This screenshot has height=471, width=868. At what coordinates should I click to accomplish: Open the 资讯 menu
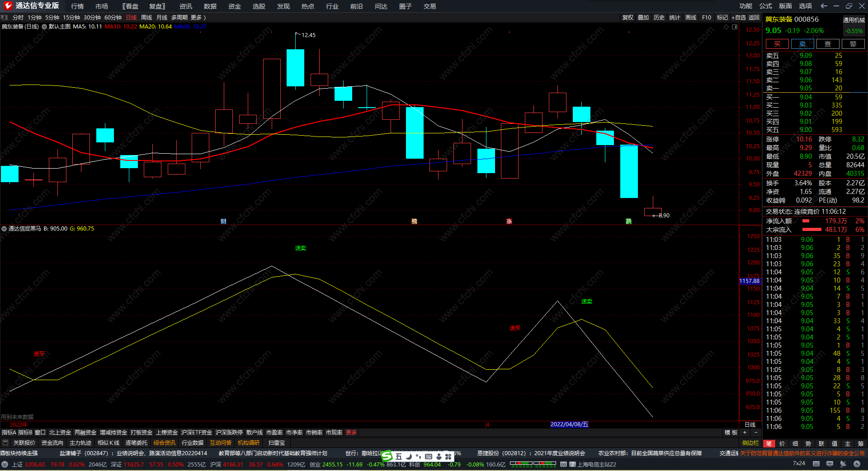pos(186,6)
